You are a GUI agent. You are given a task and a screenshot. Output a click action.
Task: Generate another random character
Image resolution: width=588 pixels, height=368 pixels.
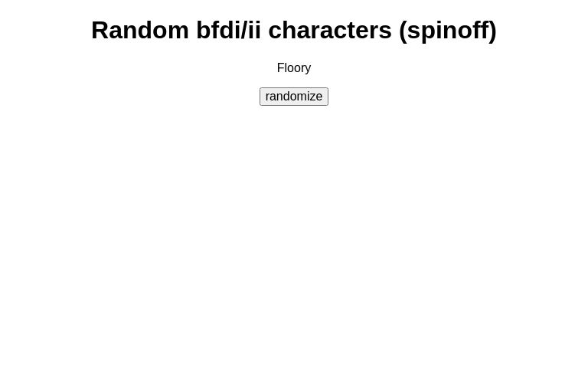(x=294, y=97)
